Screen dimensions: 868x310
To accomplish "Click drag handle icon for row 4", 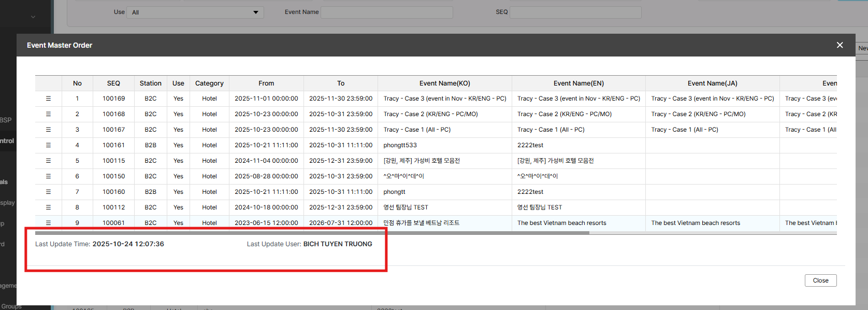I will [48, 145].
